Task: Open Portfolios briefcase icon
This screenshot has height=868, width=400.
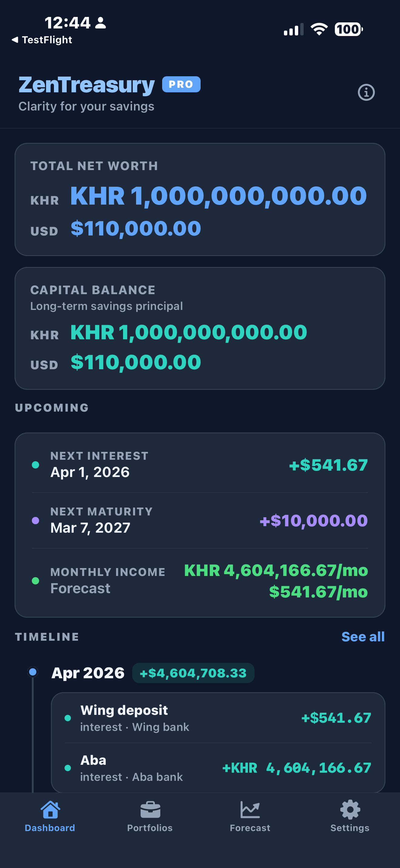Action: click(150, 809)
